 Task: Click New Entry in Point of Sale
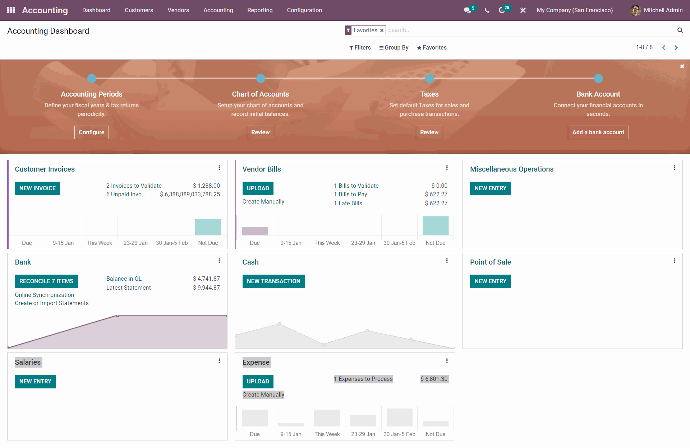(x=490, y=281)
